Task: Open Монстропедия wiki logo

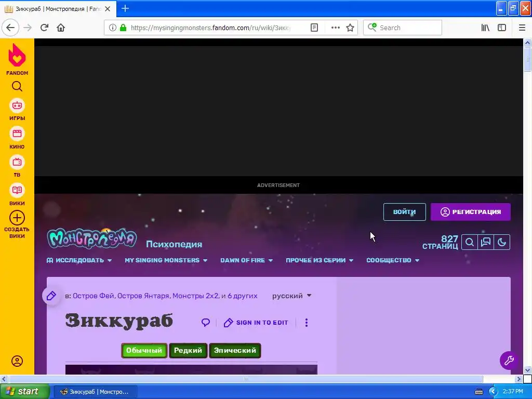Action: click(92, 238)
